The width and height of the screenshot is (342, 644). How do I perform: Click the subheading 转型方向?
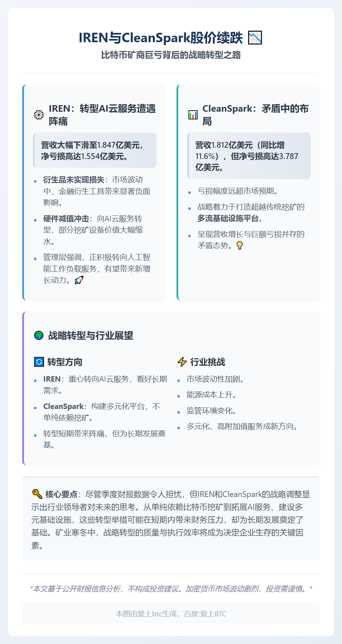(65, 362)
